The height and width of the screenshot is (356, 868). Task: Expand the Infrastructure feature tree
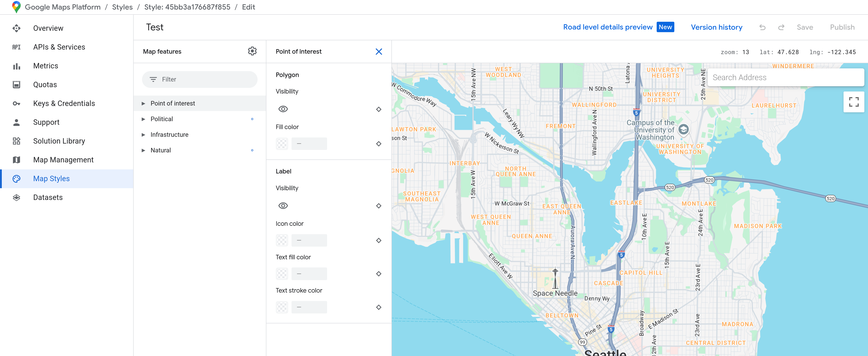144,134
